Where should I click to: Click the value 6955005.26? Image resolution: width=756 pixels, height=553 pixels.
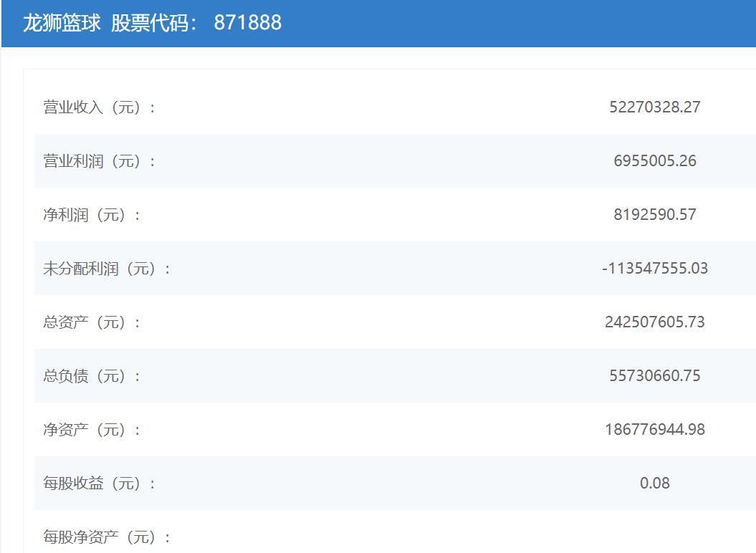655,160
